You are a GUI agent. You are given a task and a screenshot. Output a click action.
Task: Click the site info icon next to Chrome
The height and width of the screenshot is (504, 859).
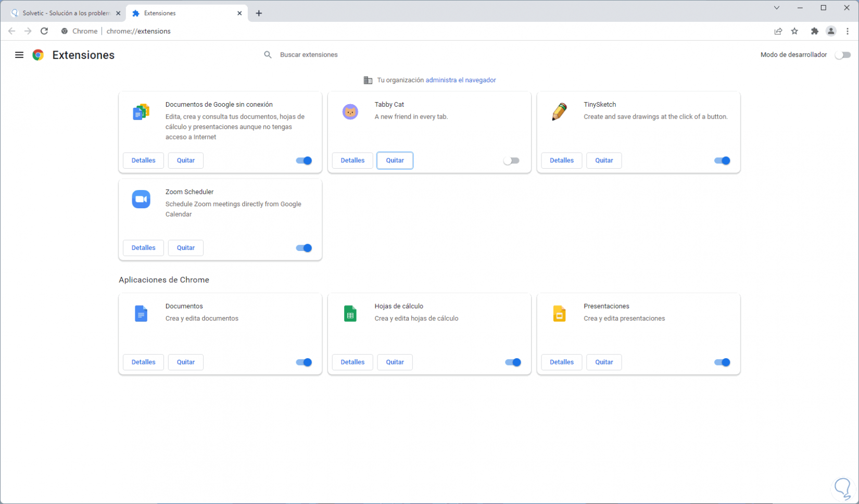pos(65,31)
